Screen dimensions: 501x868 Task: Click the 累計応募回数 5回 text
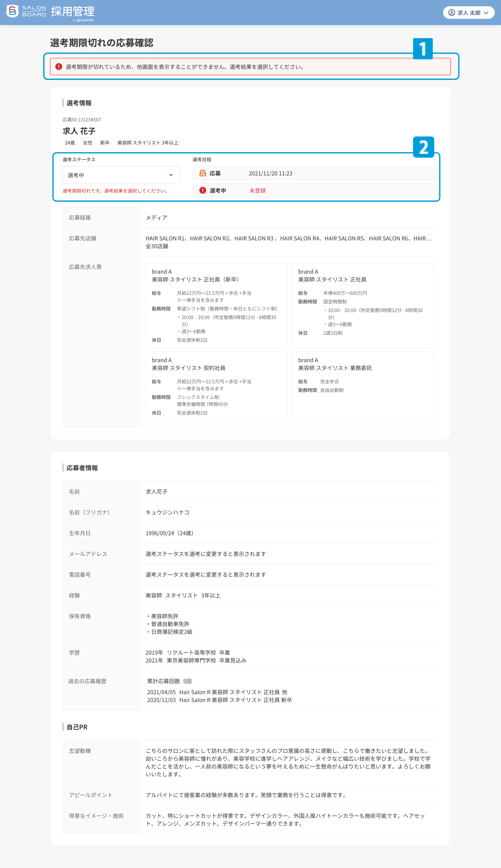pos(169,681)
